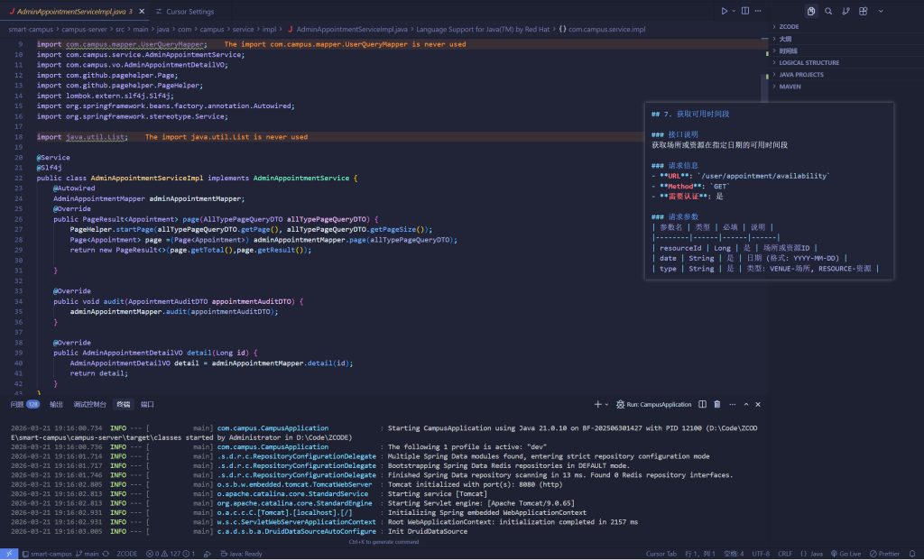This screenshot has height=560, width=924.
Task: Open the Extensions view icon
Action: pos(864,11)
